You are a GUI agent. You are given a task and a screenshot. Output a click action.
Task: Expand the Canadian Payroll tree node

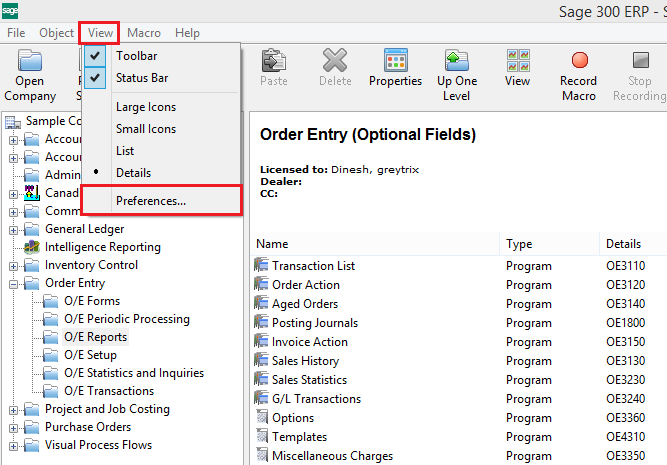click(x=13, y=194)
